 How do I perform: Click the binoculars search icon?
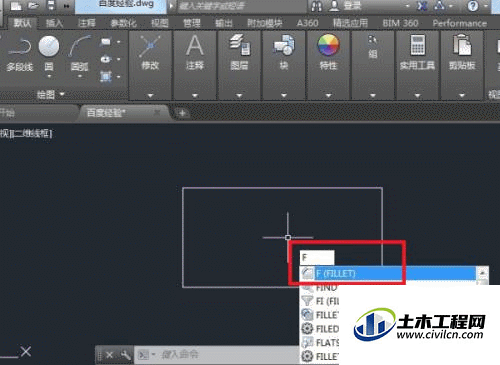(316, 6)
